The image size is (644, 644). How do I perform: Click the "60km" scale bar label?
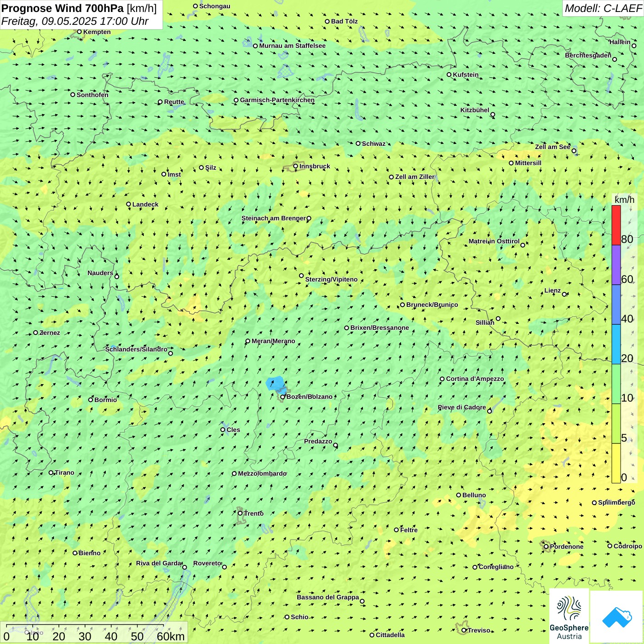click(171, 636)
